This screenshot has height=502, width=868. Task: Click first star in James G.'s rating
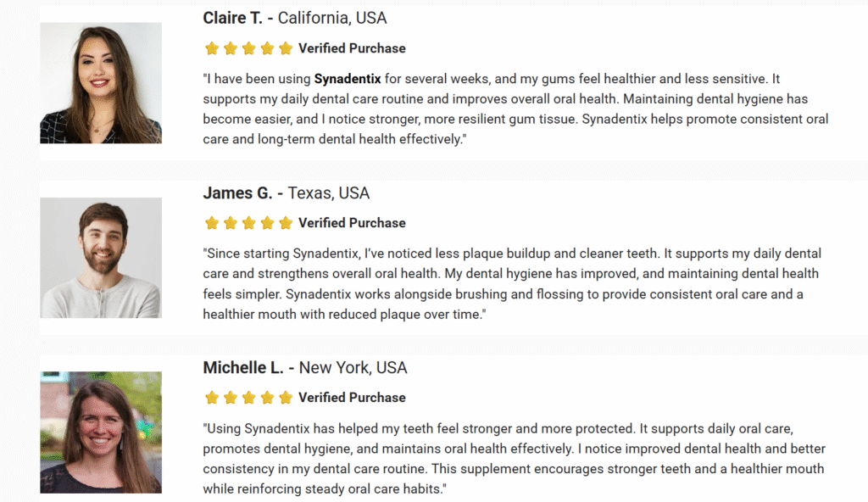point(212,223)
